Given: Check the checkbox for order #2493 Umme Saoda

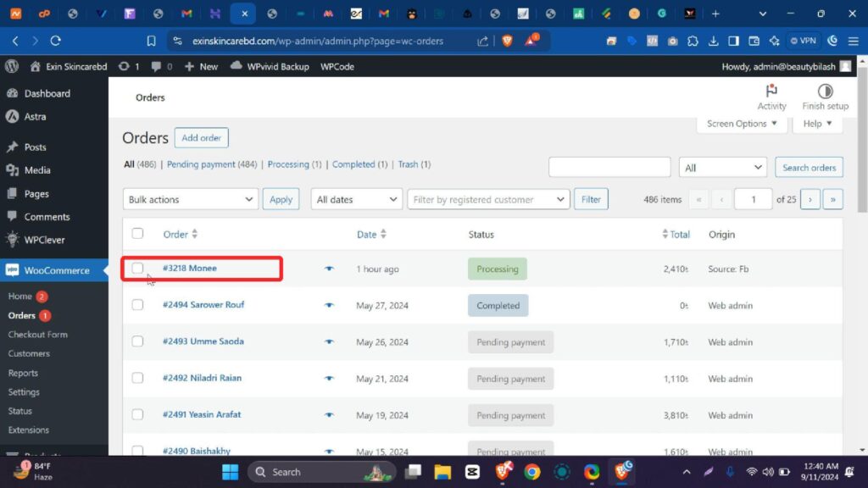Looking at the screenshot, I should pos(137,341).
